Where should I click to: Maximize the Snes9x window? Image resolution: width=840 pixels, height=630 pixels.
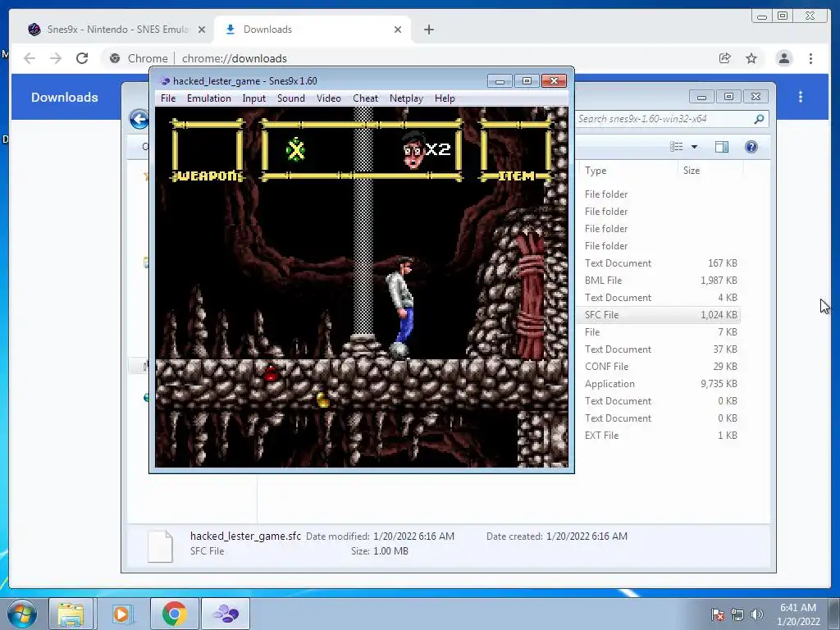[x=527, y=81]
